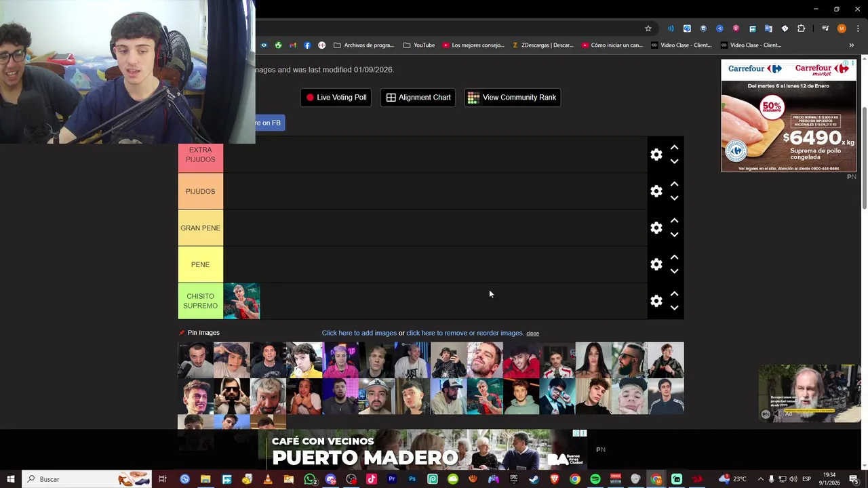
Task: Move CHISITO SUPREMO tier up with arrow
Action: point(674,293)
